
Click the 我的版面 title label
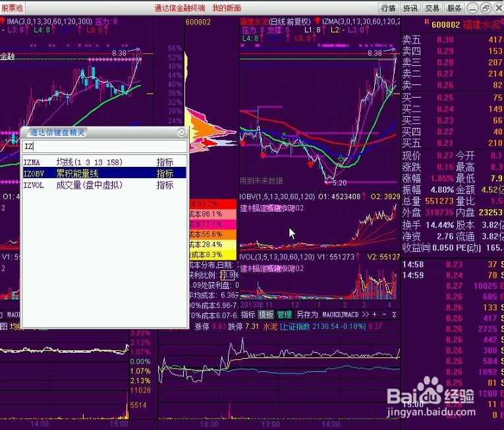(227, 8)
